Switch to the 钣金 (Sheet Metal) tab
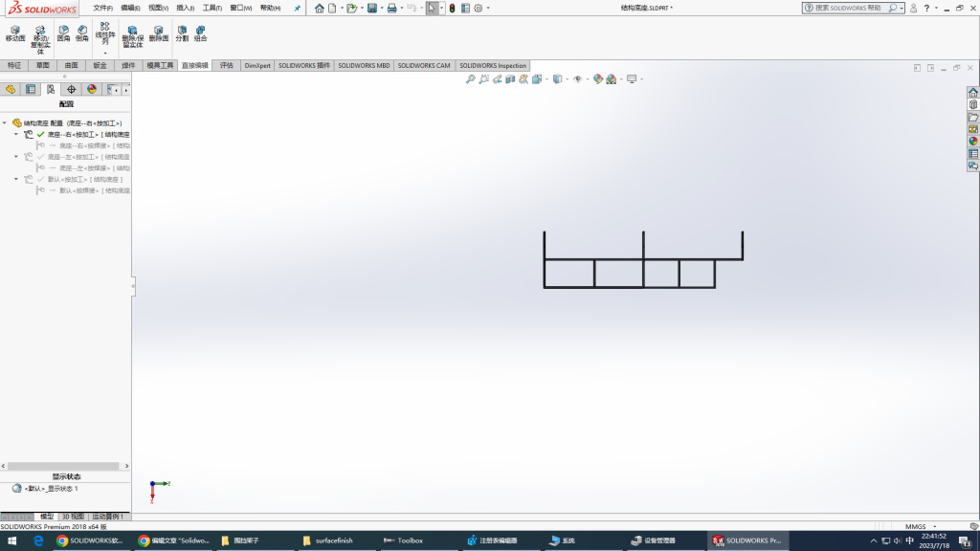Screen dimensions: 980x551 coord(100,66)
